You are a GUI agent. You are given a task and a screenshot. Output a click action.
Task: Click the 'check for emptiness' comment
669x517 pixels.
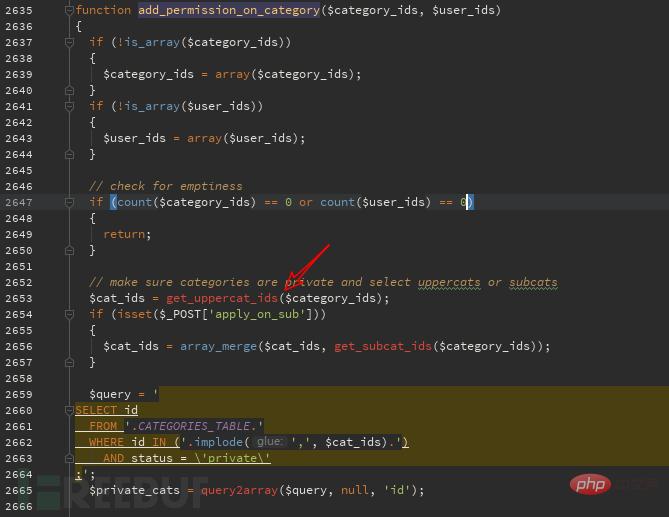click(x=166, y=186)
